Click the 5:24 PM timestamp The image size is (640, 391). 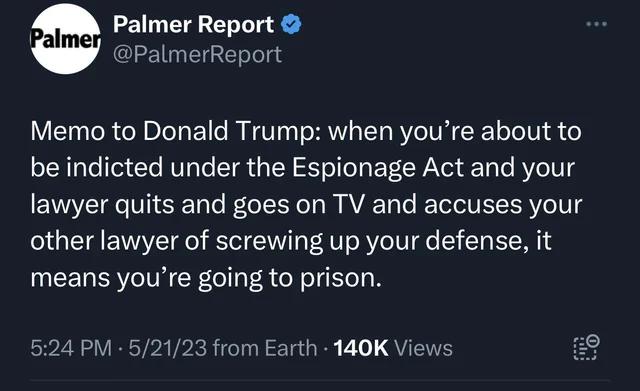point(71,348)
